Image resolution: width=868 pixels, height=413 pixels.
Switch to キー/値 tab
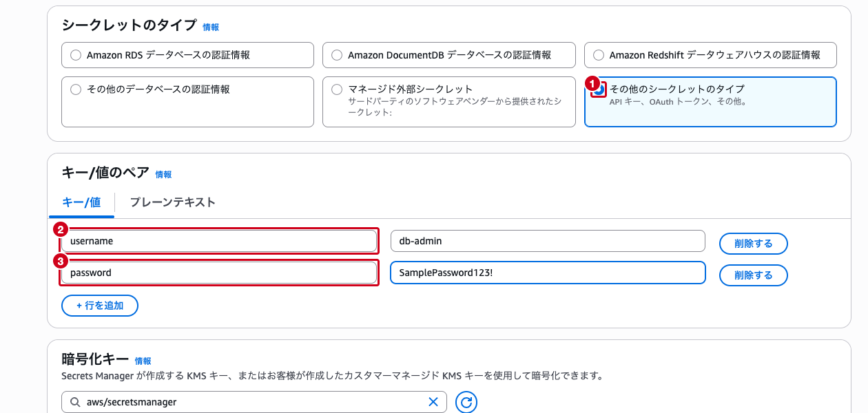[81, 202]
